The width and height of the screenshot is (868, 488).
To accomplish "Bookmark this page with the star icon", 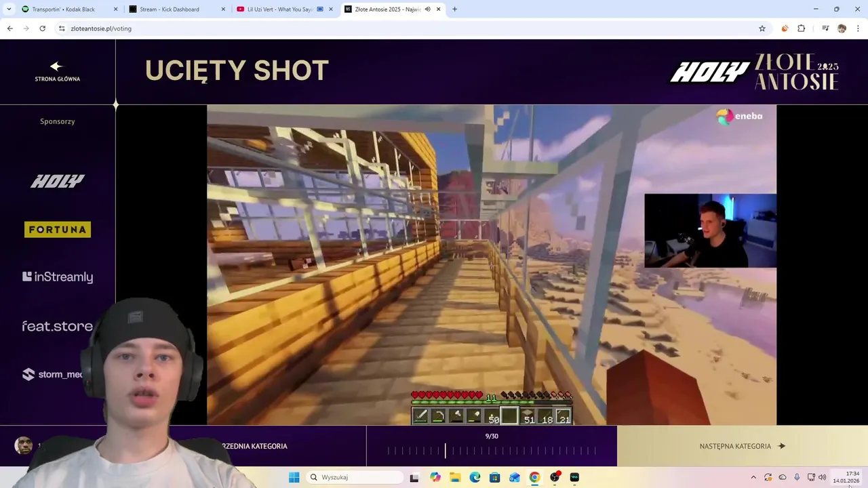I will (x=762, y=28).
